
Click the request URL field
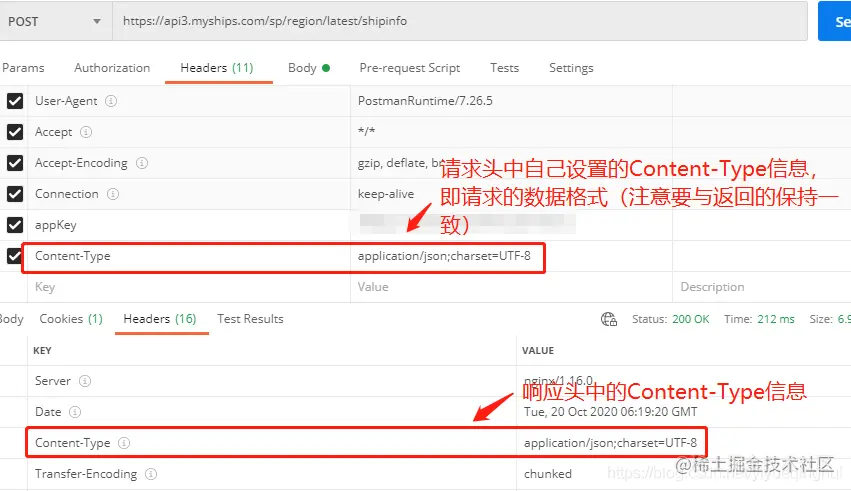coord(460,21)
